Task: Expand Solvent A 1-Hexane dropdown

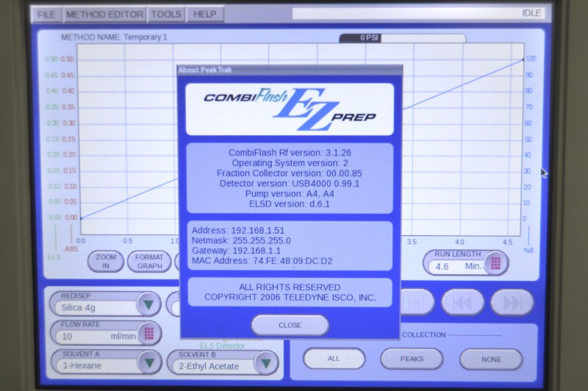Action: [148, 362]
